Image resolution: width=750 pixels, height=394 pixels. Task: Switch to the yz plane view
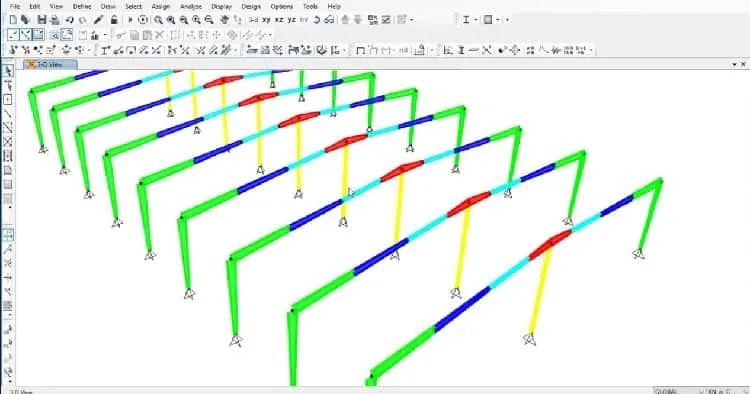tap(291, 20)
